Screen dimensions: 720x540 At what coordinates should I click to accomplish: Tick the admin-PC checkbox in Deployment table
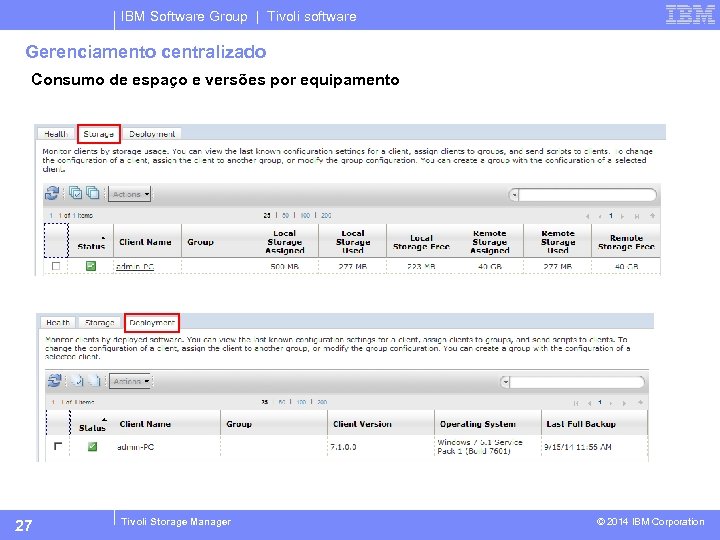pyautogui.click(x=58, y=446)
